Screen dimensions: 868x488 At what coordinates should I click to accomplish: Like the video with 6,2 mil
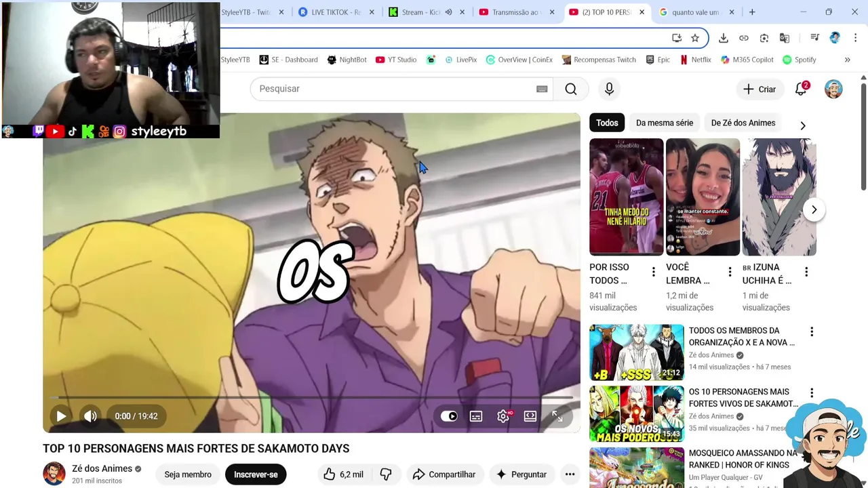(343, 474)
